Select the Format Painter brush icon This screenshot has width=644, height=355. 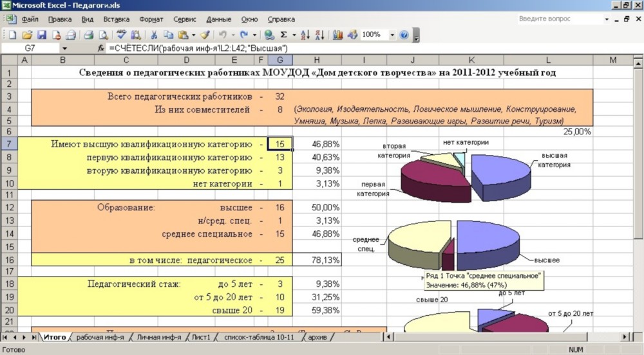(204, 35)
